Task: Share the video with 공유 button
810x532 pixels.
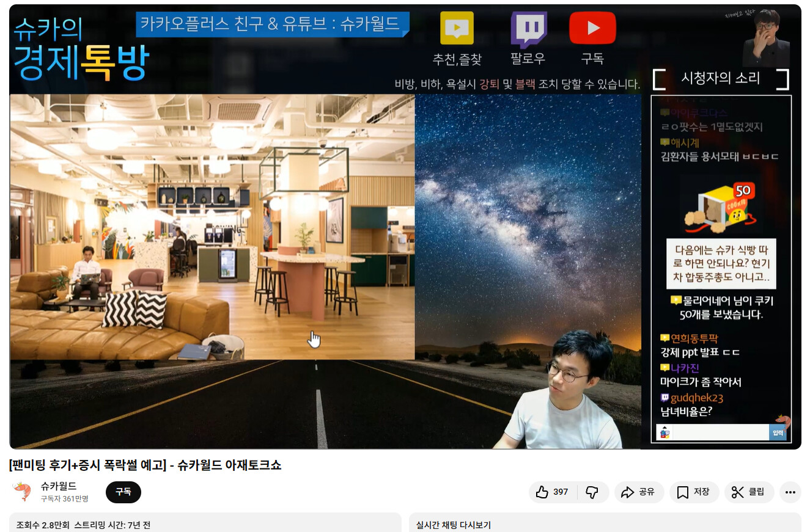Action: click(x=639, y=492)
